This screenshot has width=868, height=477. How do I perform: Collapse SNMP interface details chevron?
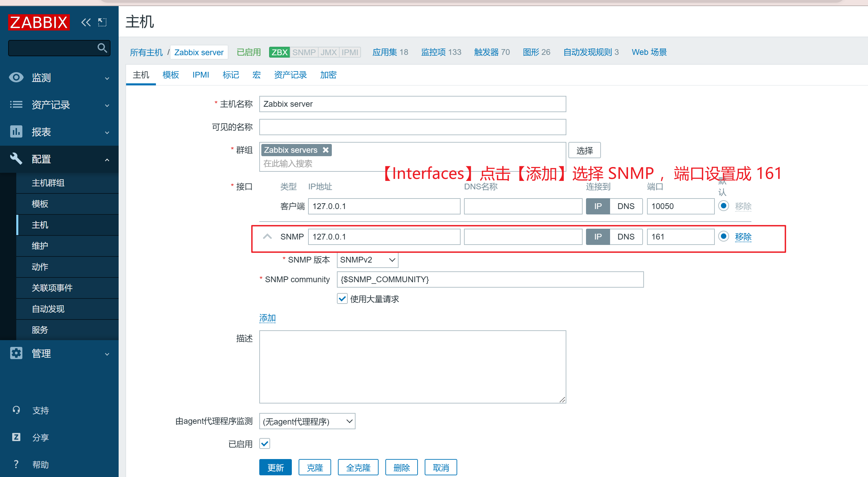click(x=267, y=236)
